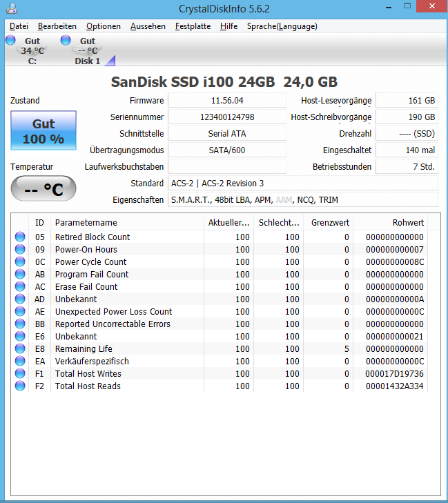
Task: Open the Aussehen menu
Action: pyautogui.click(x=148, y=26)
